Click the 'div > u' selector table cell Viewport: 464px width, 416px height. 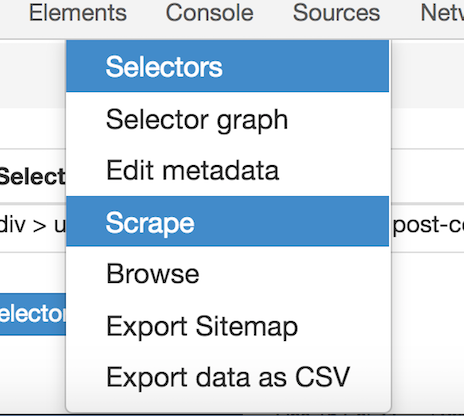(32, 227)
